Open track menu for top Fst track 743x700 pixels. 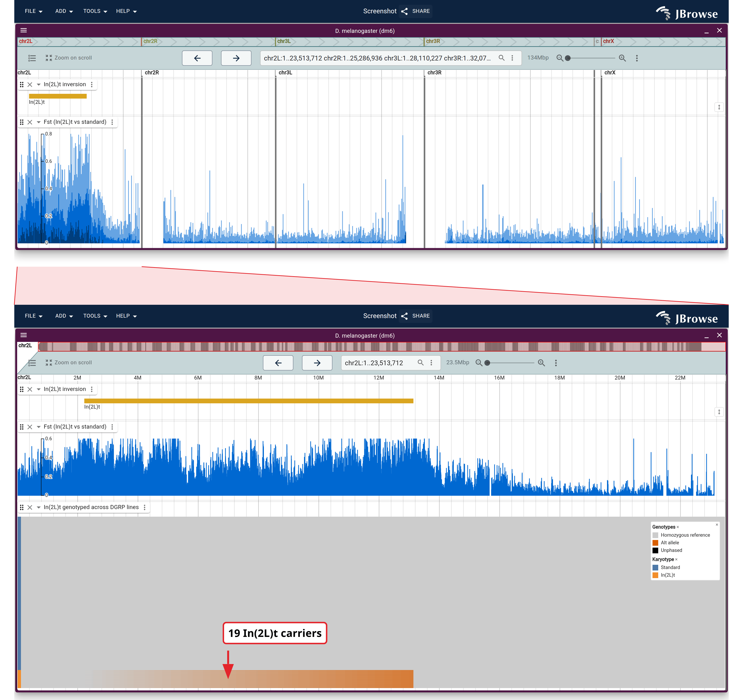[112, 122]
